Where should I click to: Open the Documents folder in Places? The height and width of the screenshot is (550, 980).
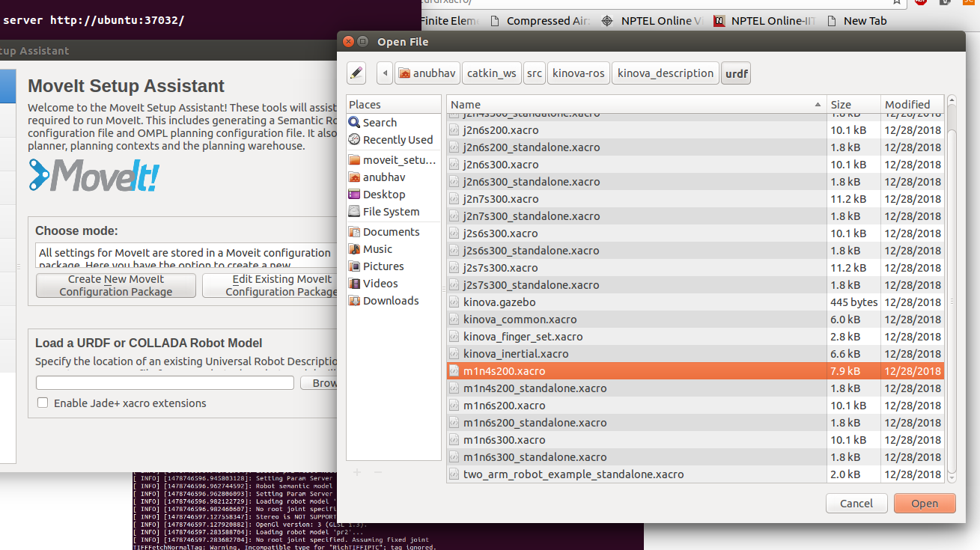pyautogui.click(x=384, y=232)
